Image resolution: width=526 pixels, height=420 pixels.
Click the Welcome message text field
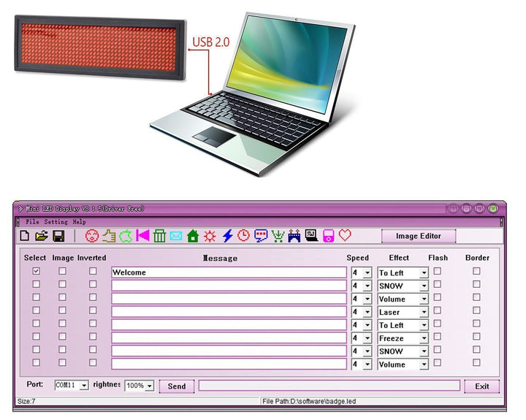click(x=228, y=272)
